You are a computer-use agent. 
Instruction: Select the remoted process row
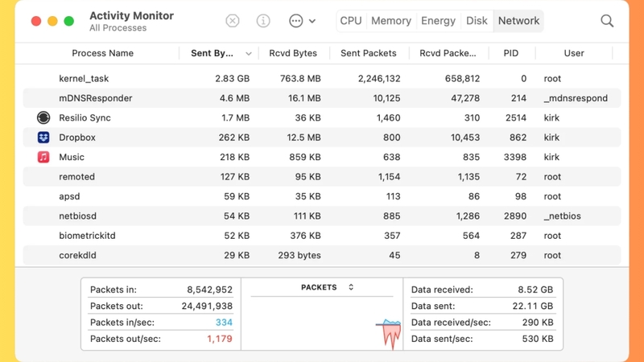click(322, 177)
